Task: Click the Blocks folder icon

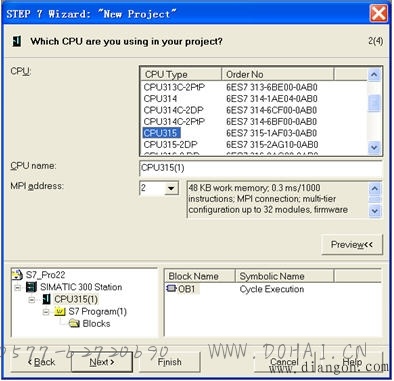Action: tap(74, 323)
